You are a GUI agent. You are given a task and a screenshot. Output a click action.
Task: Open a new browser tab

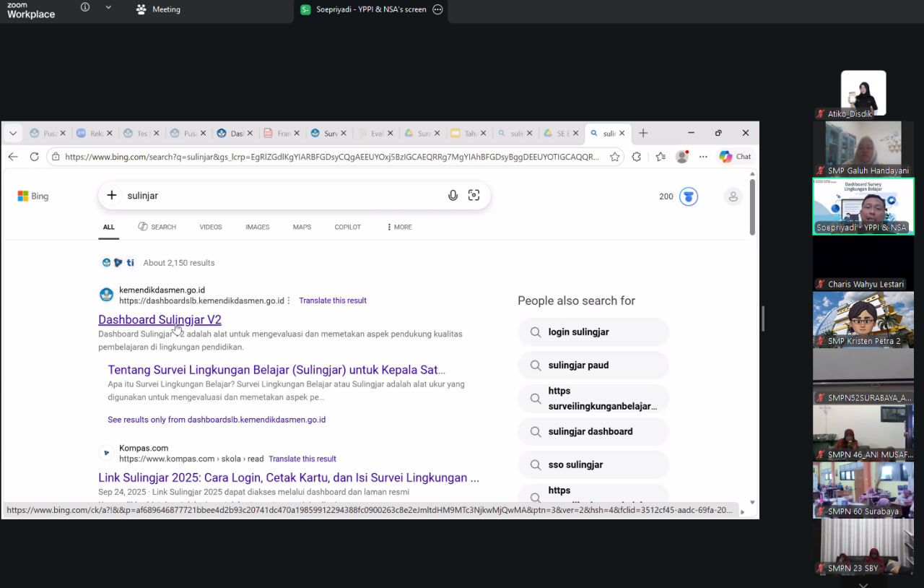click(643, 133)
